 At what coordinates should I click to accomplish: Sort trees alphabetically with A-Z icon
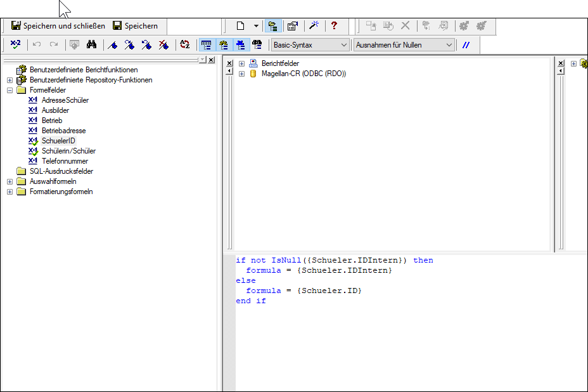pyautogui.click(x=185, y=44)
